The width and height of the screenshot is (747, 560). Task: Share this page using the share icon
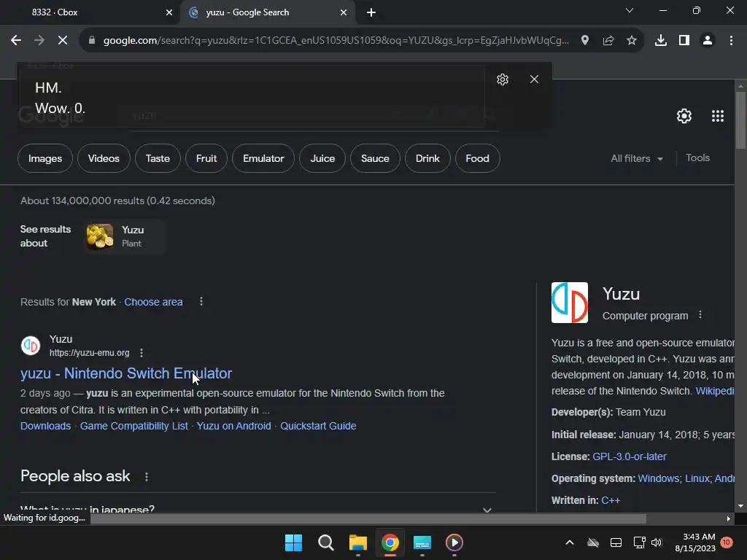[x=608, y=41]
